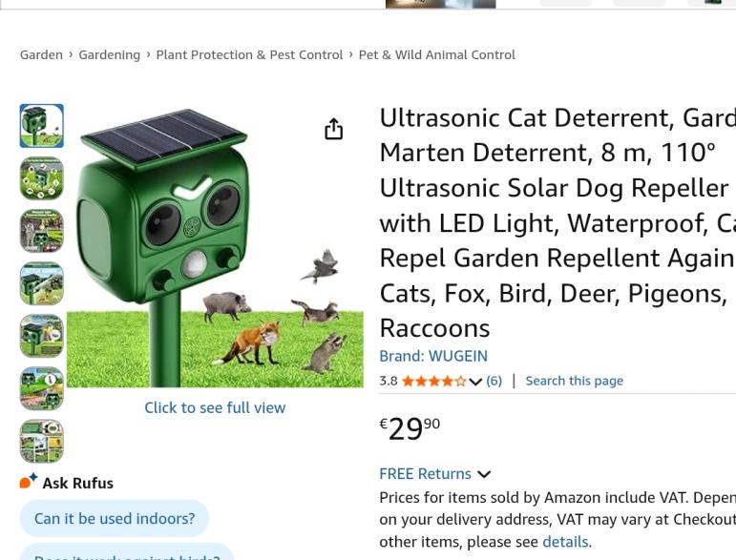Viewport: 736px width, 560px height.
Task: Open Plant Protection & Pest Control breadcrumb
Action: pyautogui.click(x=249, y=54)
